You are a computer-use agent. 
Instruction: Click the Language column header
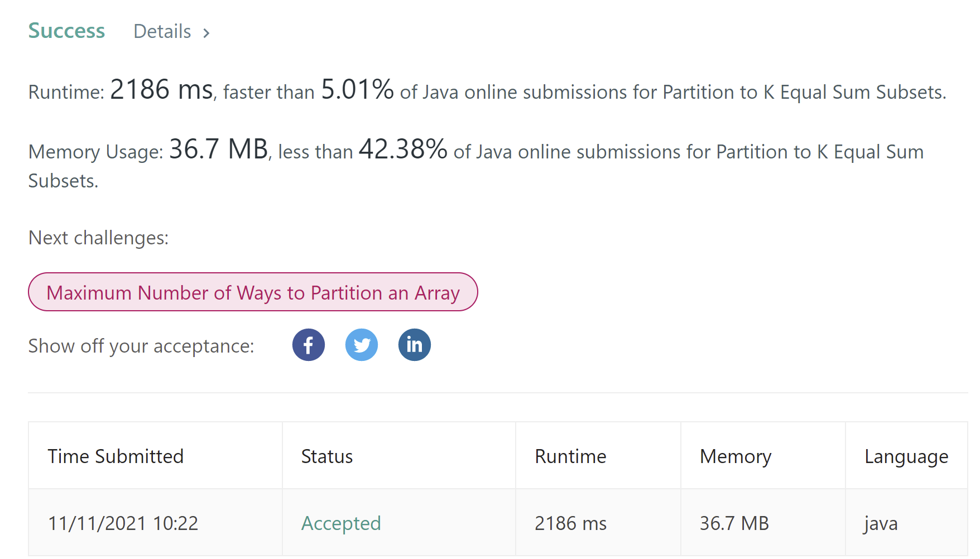click(906, 456)
